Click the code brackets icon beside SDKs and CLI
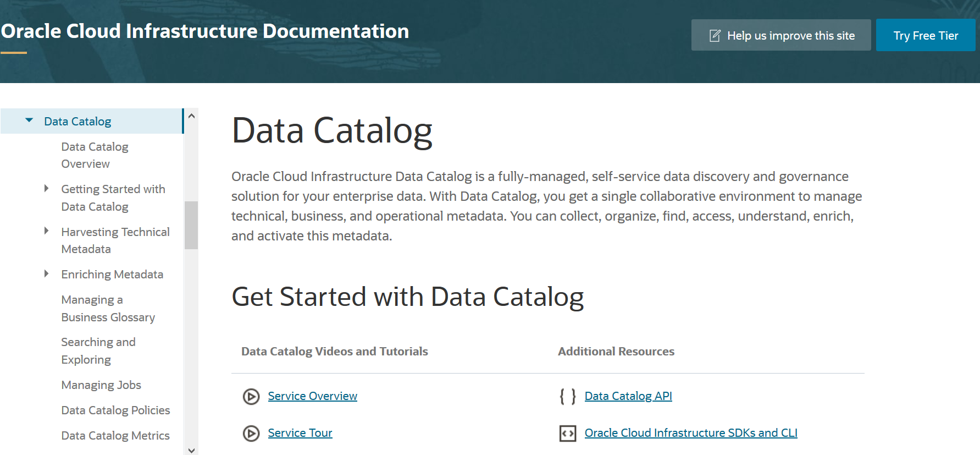This screenshot has height=455, width=980. [x=568, y=434]
